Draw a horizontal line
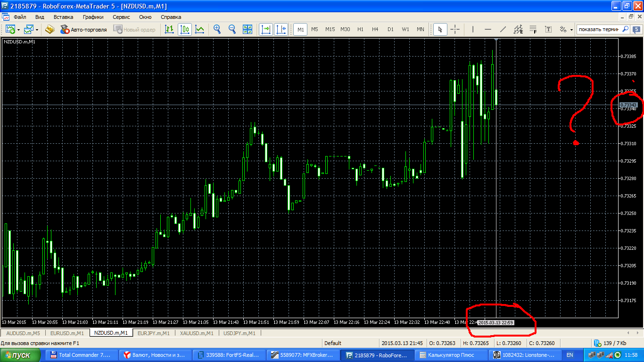644x362 pixels. pyautogui.click(x=488, y=29)
